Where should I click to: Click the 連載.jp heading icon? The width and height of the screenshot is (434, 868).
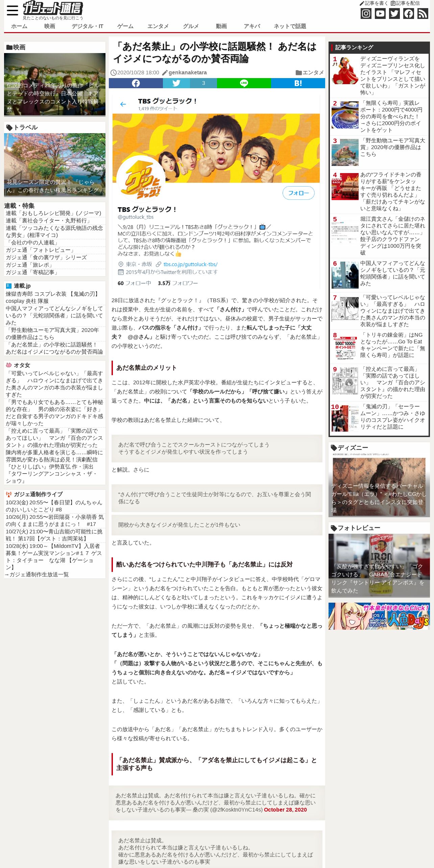(9, 286)
